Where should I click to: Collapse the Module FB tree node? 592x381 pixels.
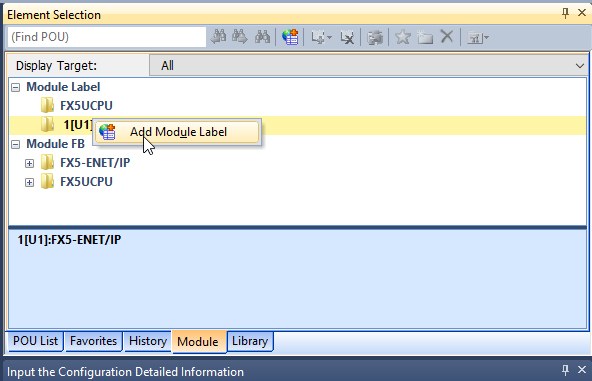coord(15,144)
